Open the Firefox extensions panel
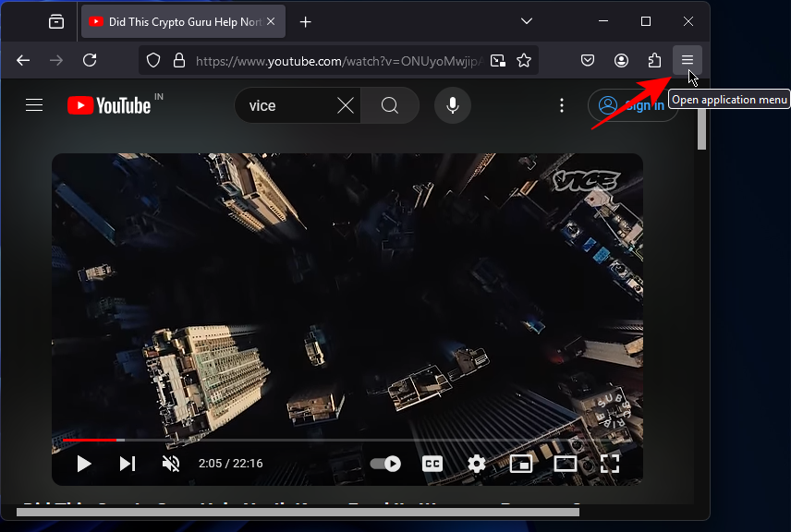 point(654,60)
